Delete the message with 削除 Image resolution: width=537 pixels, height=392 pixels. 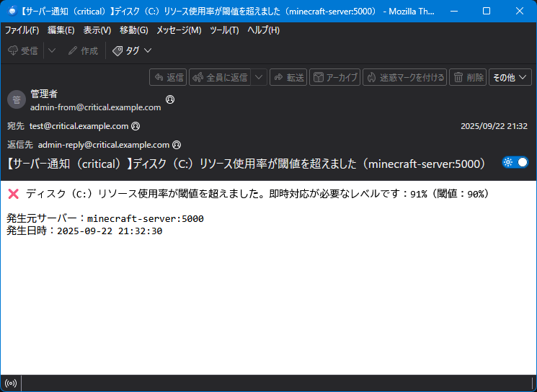tap(468, 77)
